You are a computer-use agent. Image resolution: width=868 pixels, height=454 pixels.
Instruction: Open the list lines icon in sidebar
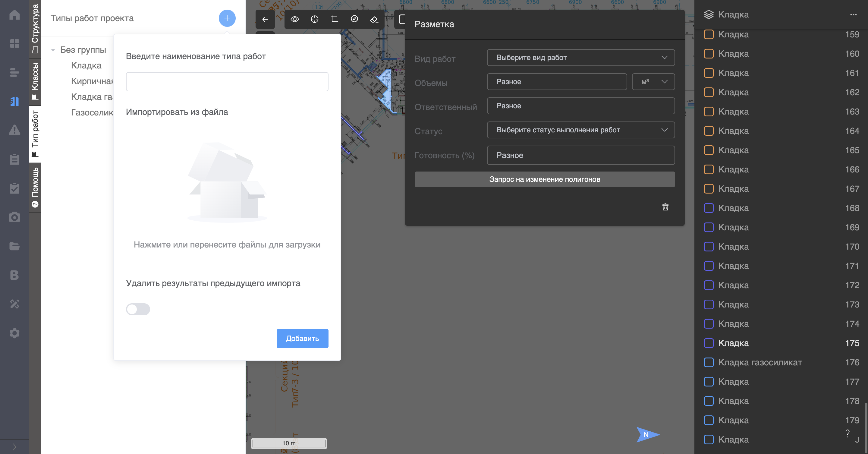14,72
